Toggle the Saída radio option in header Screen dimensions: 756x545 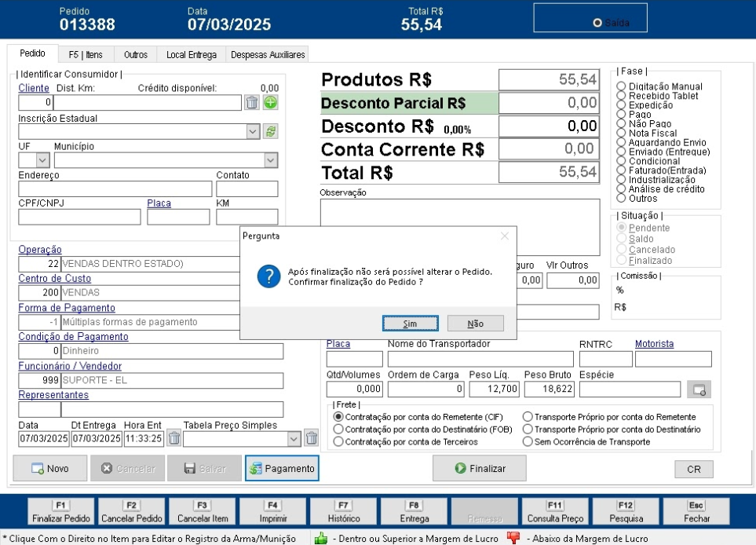pyautogui.click(x=597, y=23)
